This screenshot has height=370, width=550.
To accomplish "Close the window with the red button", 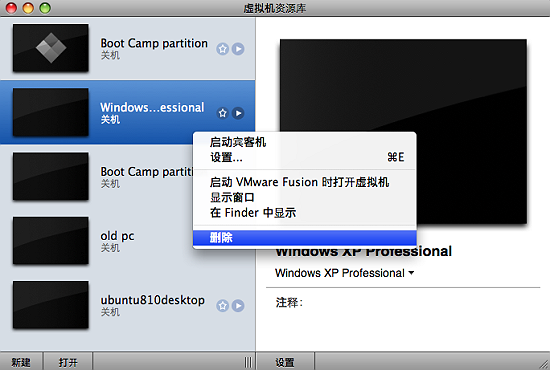I will (x=11, y=8).
